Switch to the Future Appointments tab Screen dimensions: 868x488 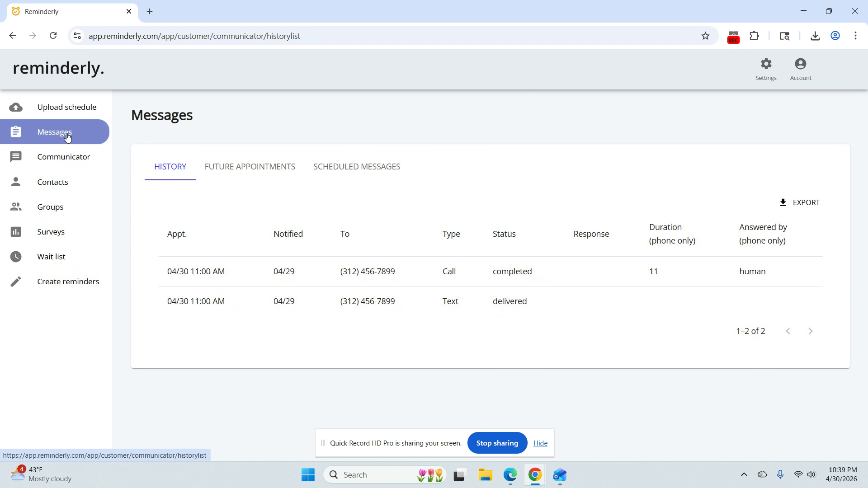click(250, 167)
